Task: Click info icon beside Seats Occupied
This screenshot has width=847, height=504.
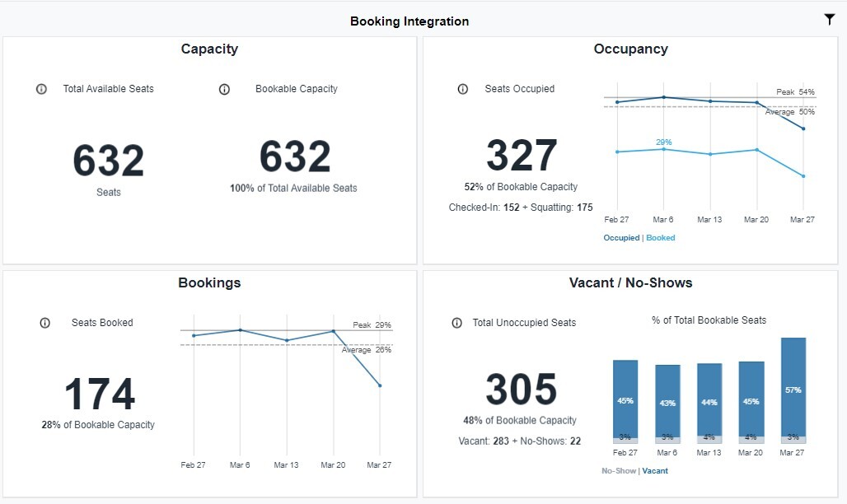Action: click(x=463, y=89)
